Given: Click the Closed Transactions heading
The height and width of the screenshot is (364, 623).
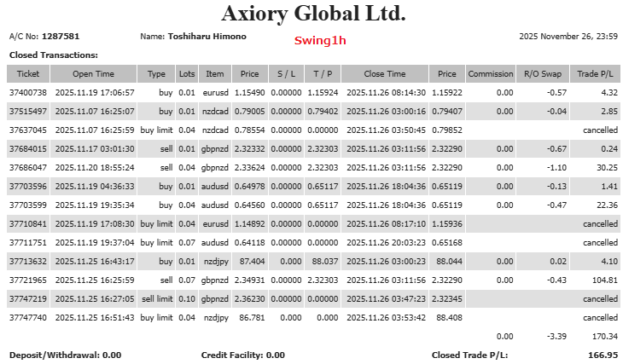Looking at the screenshot, I should (53, 55).
